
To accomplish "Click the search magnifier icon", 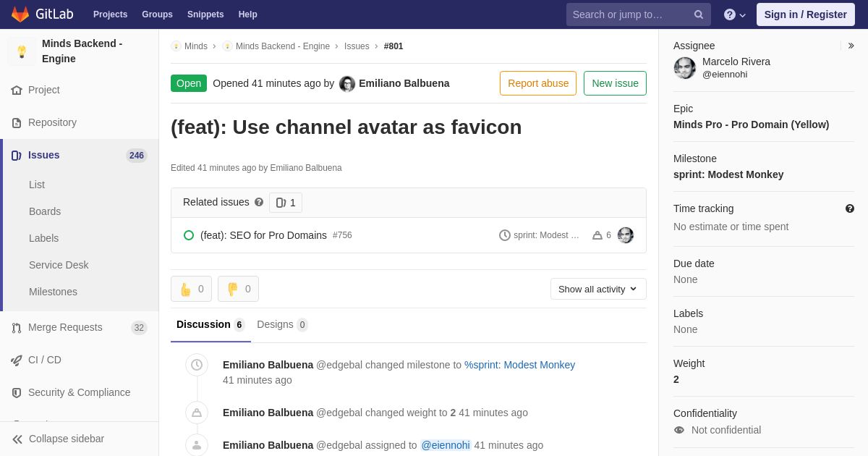I will tap(699, 14).
